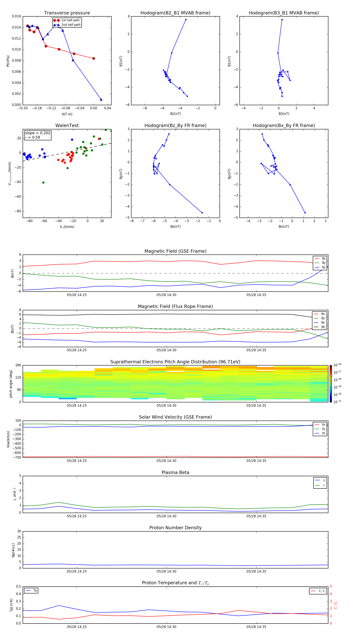The image size is (351, 644).
Task: Click the "Pt(nPa)" y-axis label
Action: tap(8, 61)
